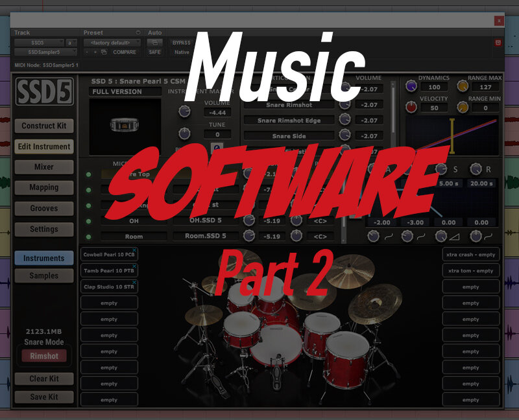
Task: Click the Tune knob
Action: (184, 134)
